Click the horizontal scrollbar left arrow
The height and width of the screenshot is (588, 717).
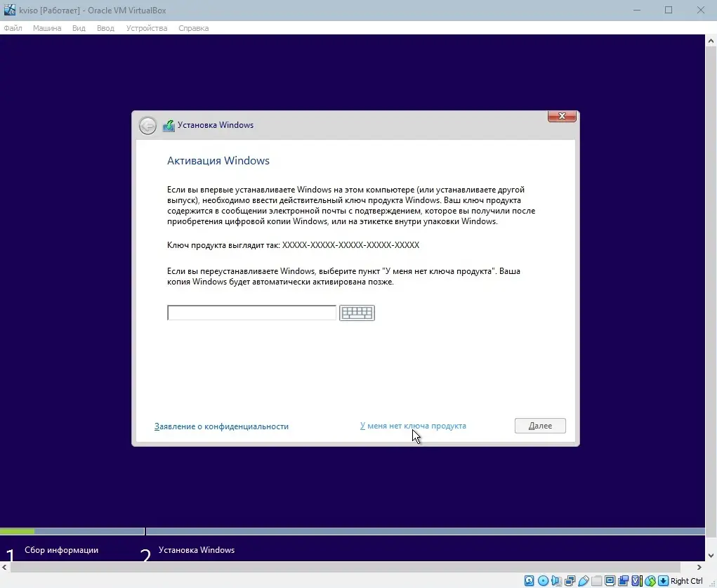[x=5, y=567]
